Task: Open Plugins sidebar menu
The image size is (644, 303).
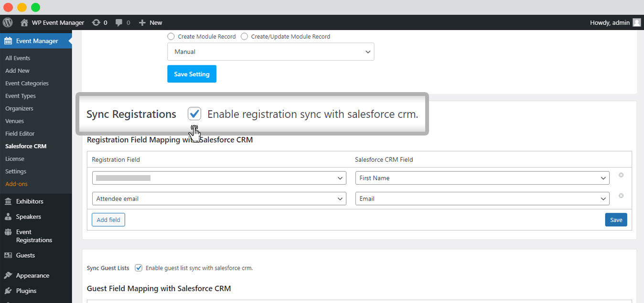Action: 26,291
